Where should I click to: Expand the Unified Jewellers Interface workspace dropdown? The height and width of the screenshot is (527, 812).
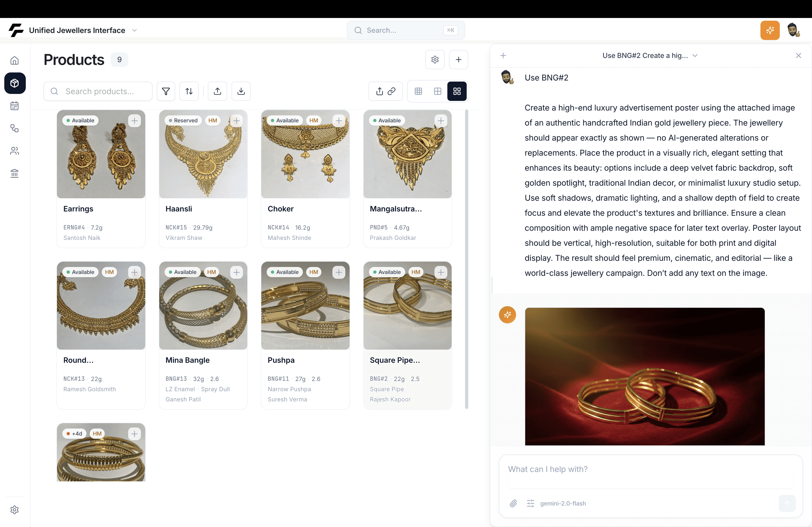135,30
